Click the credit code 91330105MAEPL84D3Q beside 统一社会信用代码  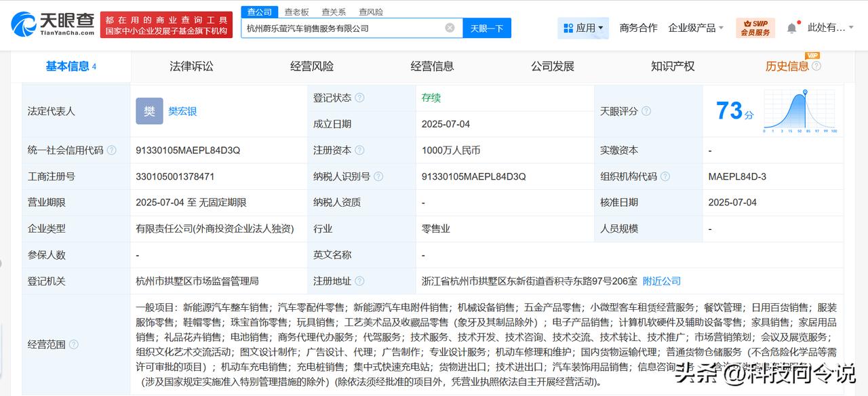click(188, 150)
